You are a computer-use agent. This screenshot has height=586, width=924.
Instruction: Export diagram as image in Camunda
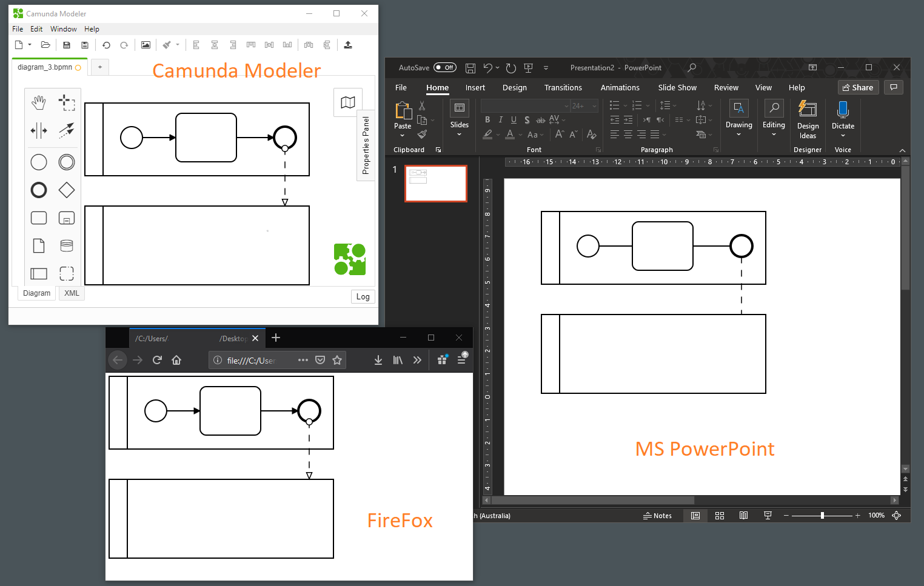[x=146, y=45]
